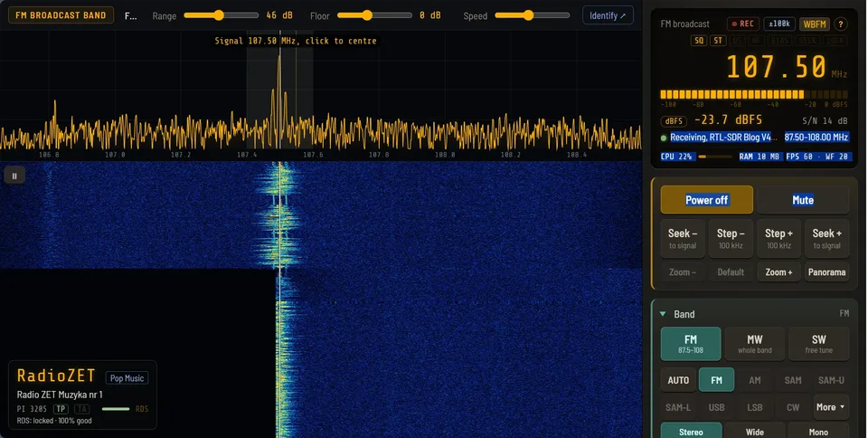Choose FM demodulation mode
This screenshot has width=868, height=438.
click(x=716, y=380)
